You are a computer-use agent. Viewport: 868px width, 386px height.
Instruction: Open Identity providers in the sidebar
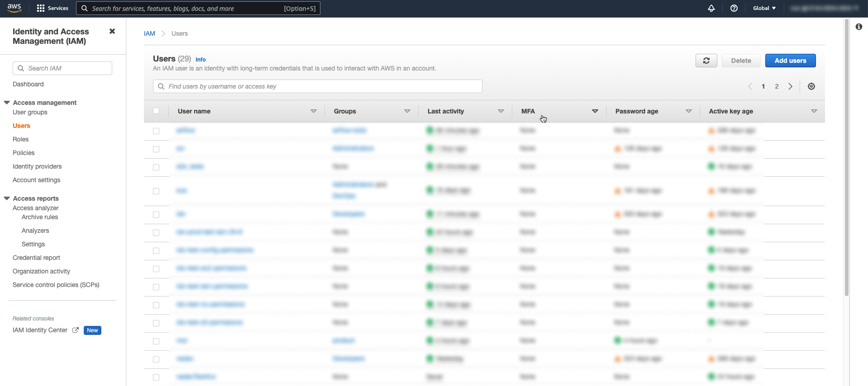[37, 166]
